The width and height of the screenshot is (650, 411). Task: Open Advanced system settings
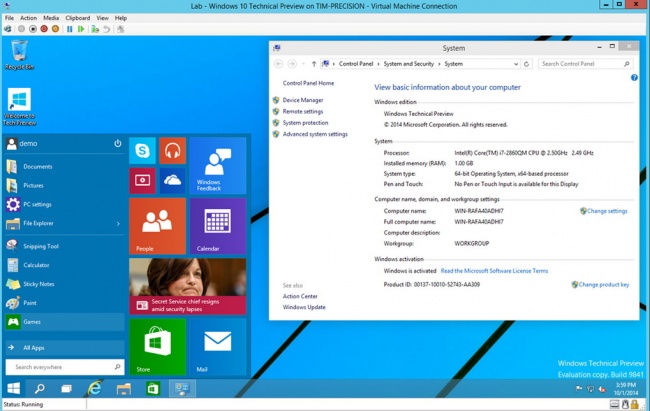pos(315,134)
